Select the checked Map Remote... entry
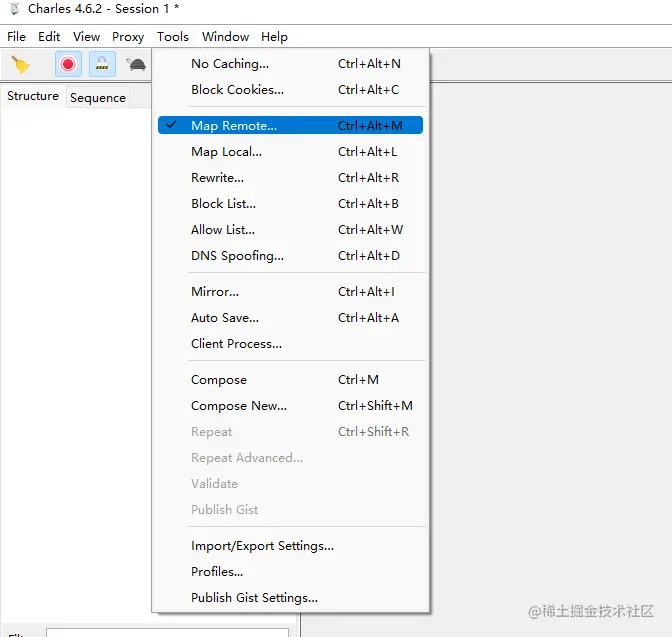Screen dimensions: 672x637 (291, 125)
